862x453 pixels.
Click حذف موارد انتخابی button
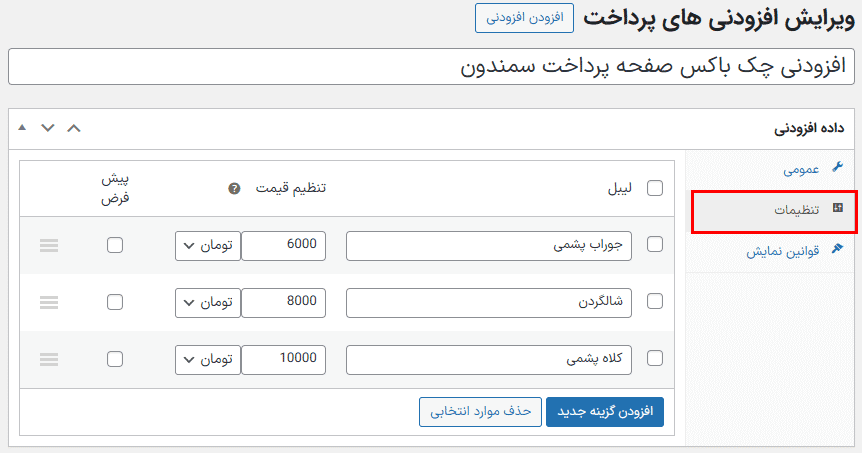[480, 412]
